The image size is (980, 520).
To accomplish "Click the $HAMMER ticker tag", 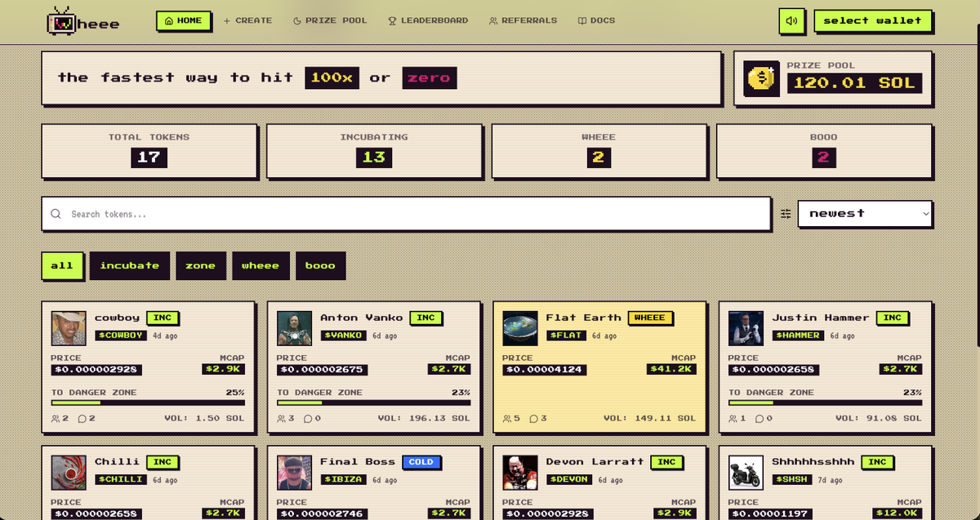I will [798, 336].
